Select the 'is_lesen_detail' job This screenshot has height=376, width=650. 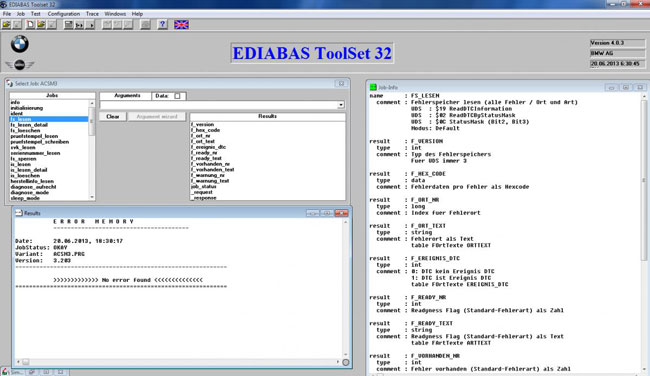click(x=29, y=170)
